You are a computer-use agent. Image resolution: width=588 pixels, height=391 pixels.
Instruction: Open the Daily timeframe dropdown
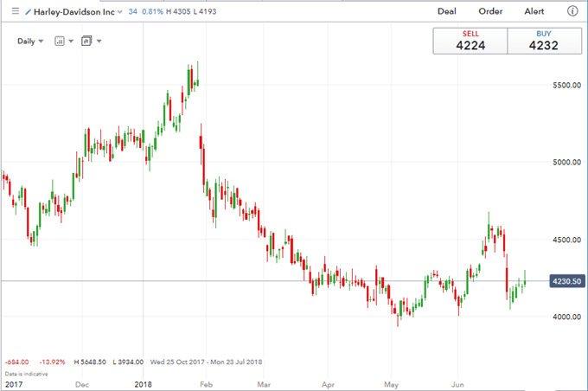(30, 41)
